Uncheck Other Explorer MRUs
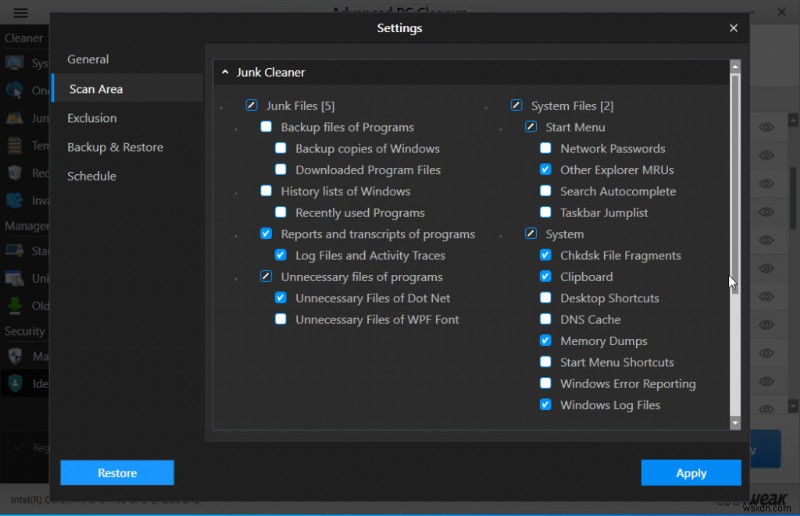The image size is (800, 516). coord(545,169)
